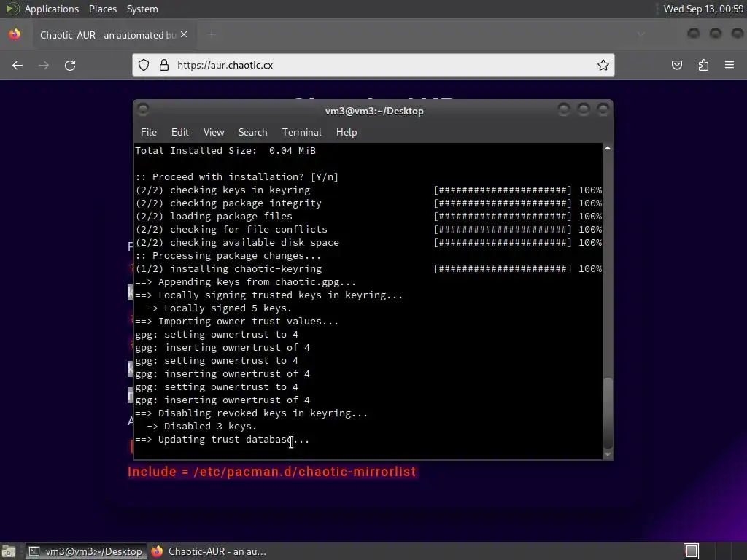The width and height of the screenshot is (747, 560).
Task: Click the clock showing Wed Sep 13, 00:59
Action: (x=703, y=9)
